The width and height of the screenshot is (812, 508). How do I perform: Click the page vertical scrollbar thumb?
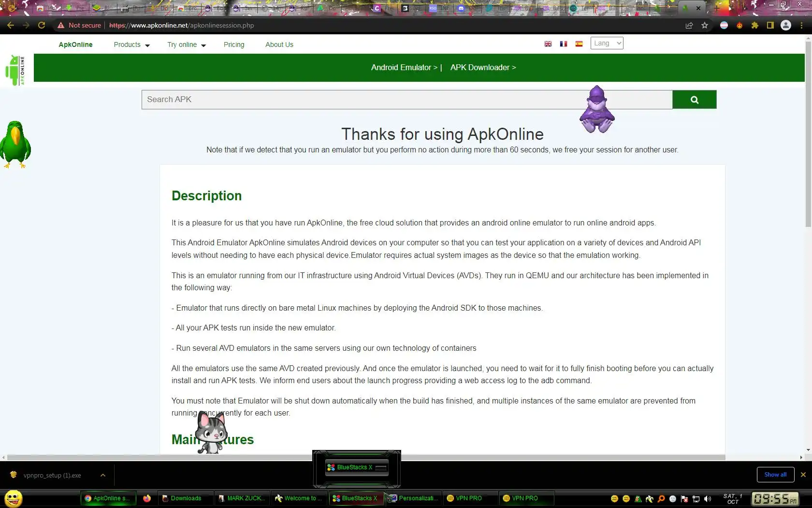(808, 133)
